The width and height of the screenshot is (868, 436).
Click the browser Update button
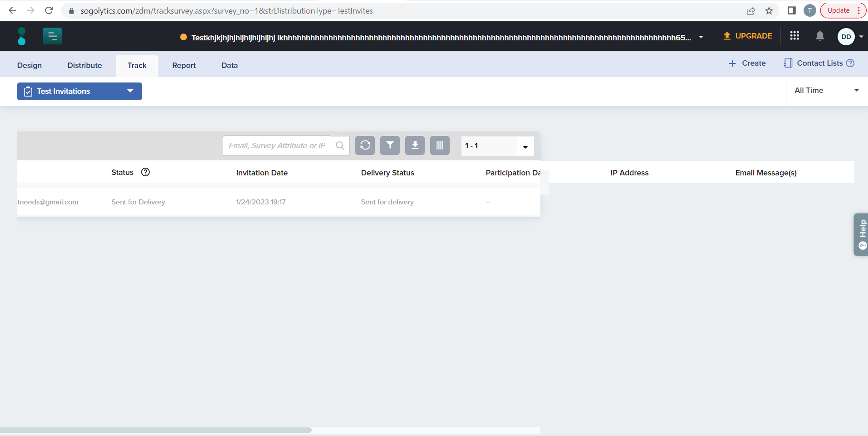pos(843,10)
